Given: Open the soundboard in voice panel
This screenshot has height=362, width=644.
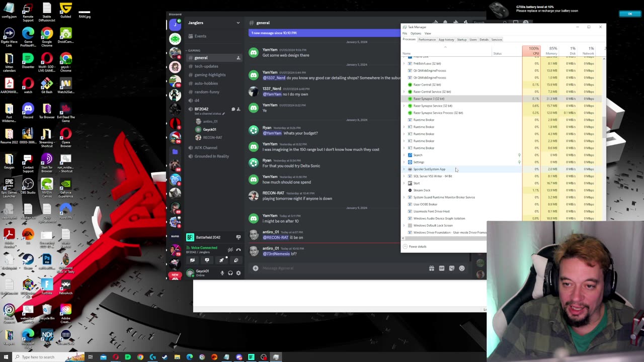Looking at the screenshot, I should 236,260.
